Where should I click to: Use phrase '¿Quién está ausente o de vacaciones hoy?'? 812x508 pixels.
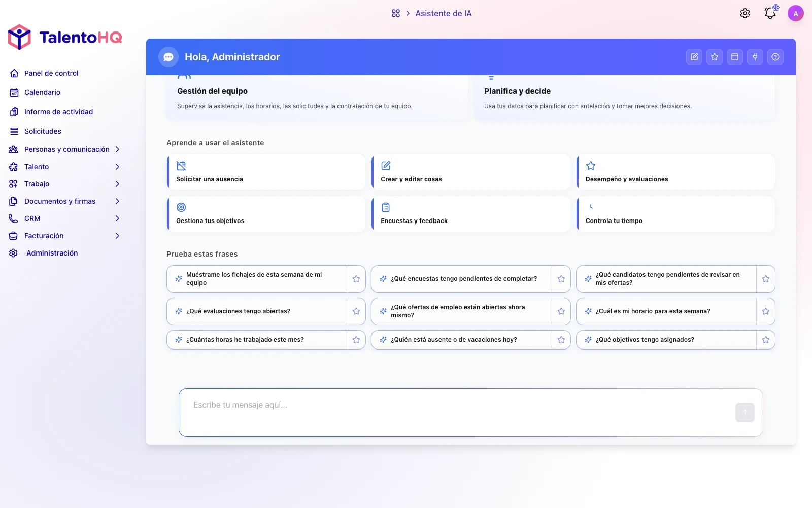[x=461, y=340]
